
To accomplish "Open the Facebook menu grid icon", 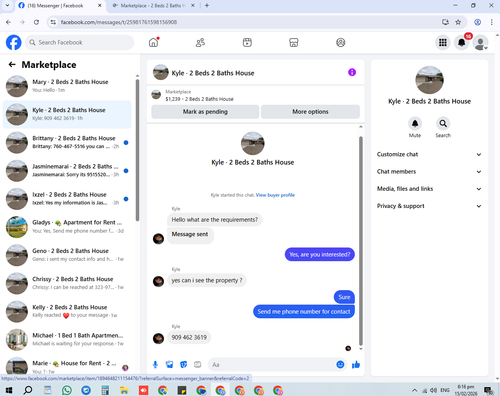I will pyautogui.click(x=443, y=43).
